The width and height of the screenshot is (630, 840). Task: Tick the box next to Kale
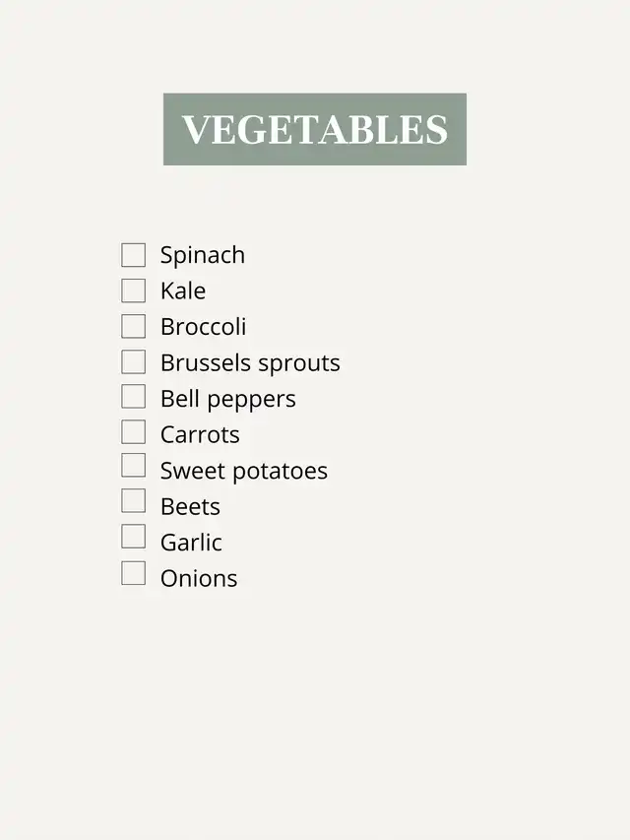coord(134,291)
